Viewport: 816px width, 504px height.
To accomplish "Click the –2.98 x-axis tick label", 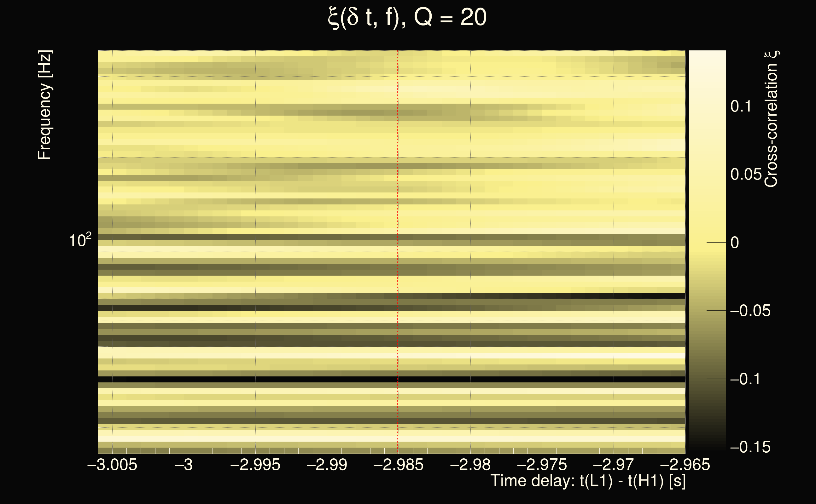I will (x=470, y=465).
